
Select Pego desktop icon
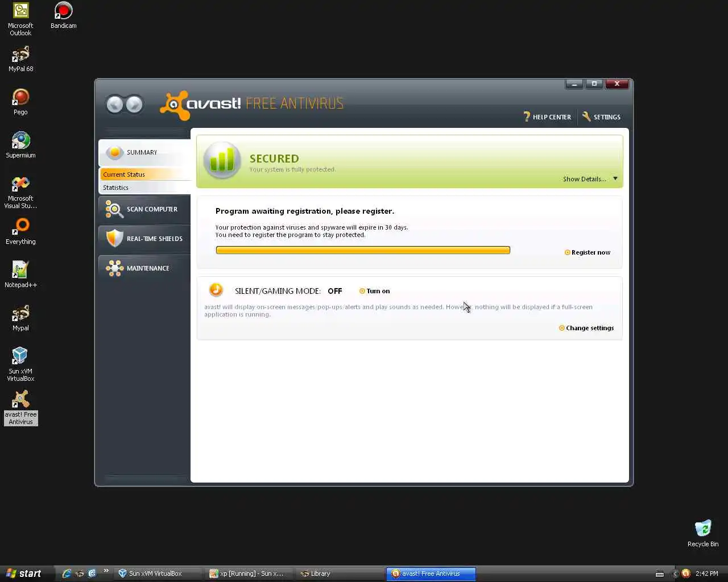click(x=20, y=102)
